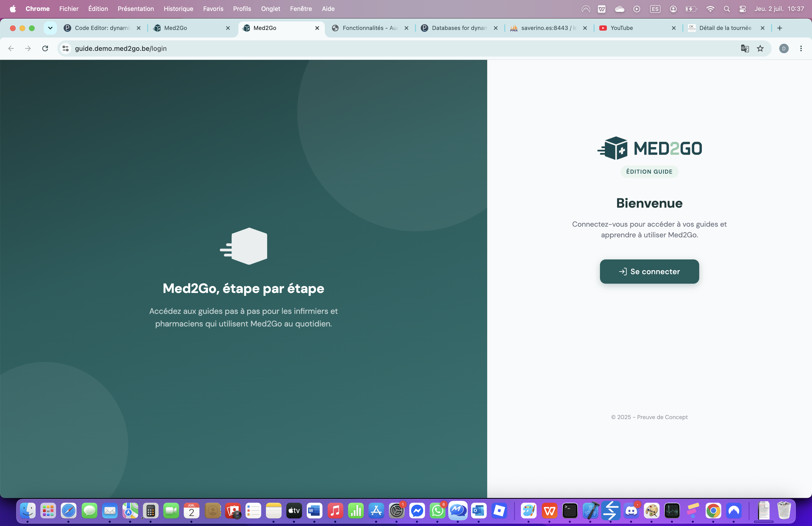Click the battery status icon
Screen dimensions: 812x526
(691, 9)
